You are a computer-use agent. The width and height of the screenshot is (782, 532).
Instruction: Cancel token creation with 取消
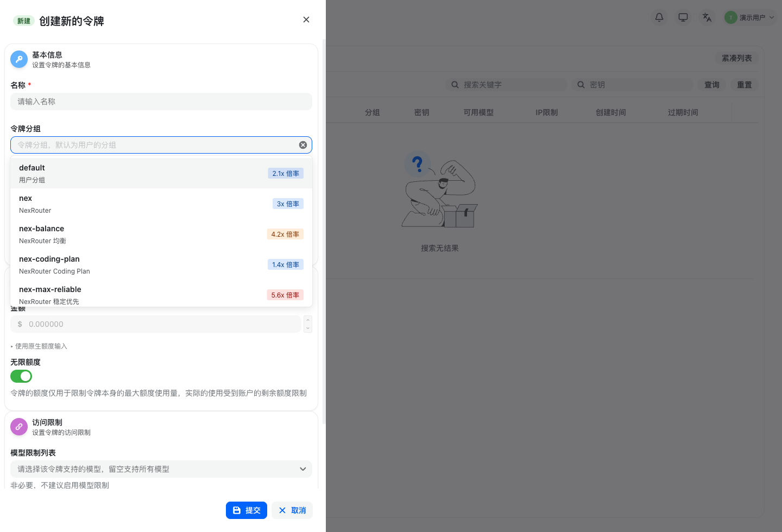point(292,510)
